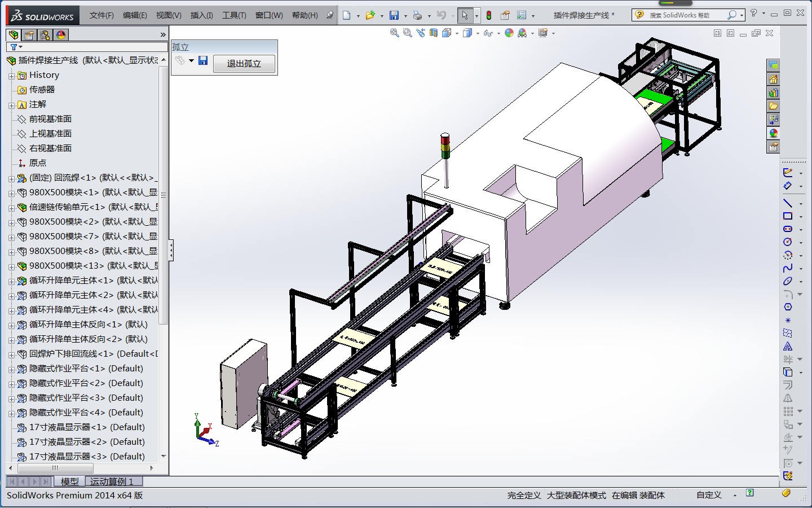Click the Edit Appearance color ball icon
This screenshot has width=812, height=508.
tap(509, 33)
